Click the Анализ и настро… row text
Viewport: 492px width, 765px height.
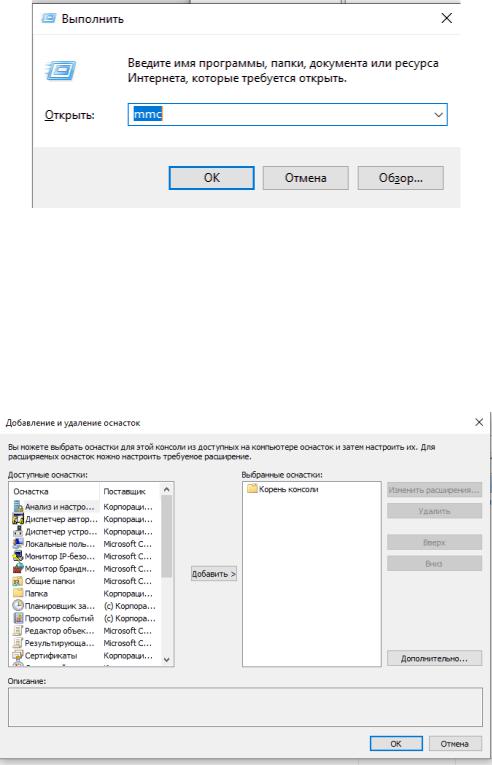pos(60,507)
